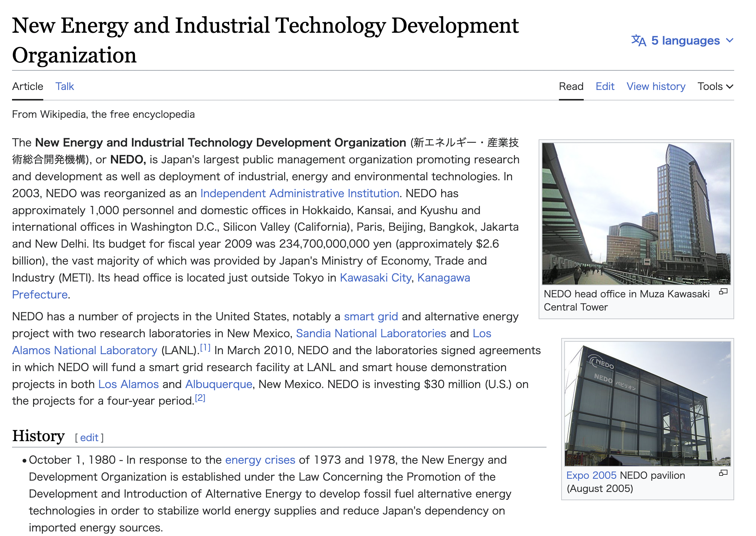Follow the energy crises link

260,460
